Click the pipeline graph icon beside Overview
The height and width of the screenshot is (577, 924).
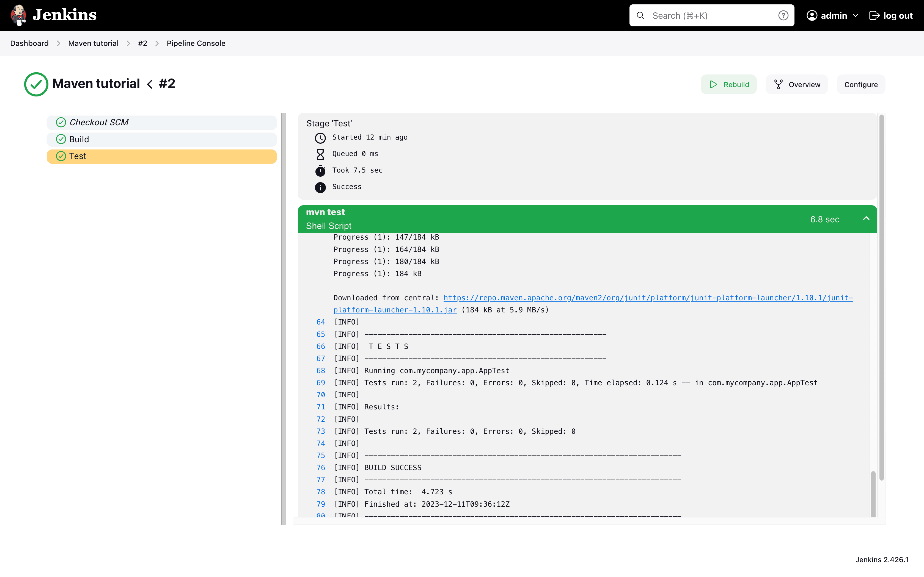tap(779, 84)
